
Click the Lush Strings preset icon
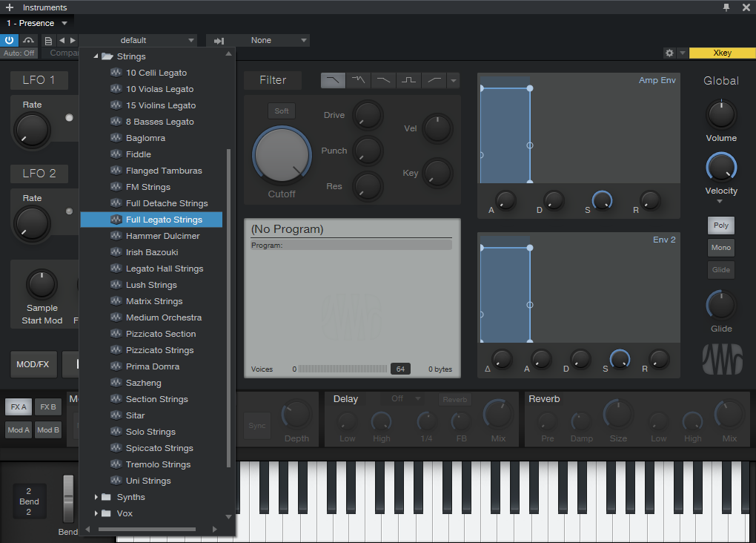[116, 285]
